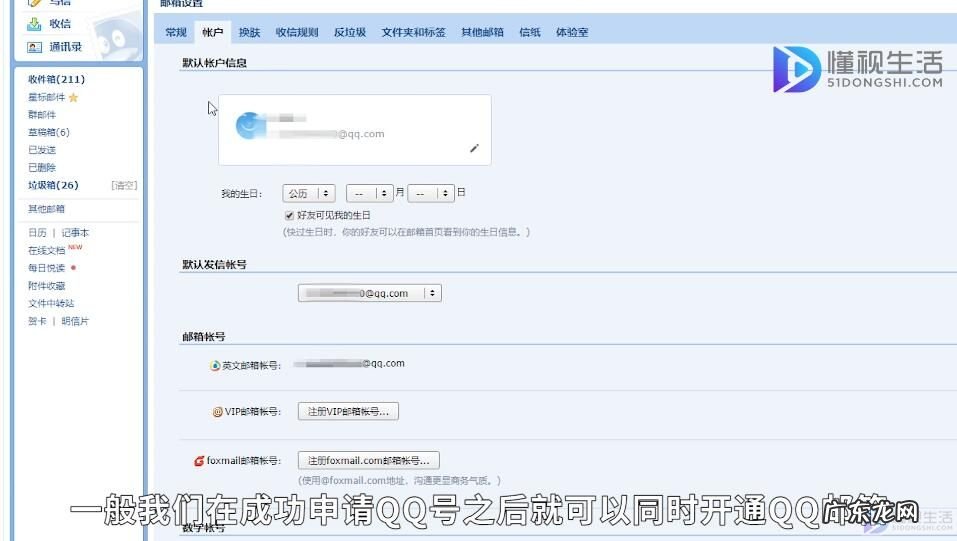Click the VIP邮箱帐号 @ icon
Image resolution: width=957 pixels, height=541 pixels.
coord(217,412)
